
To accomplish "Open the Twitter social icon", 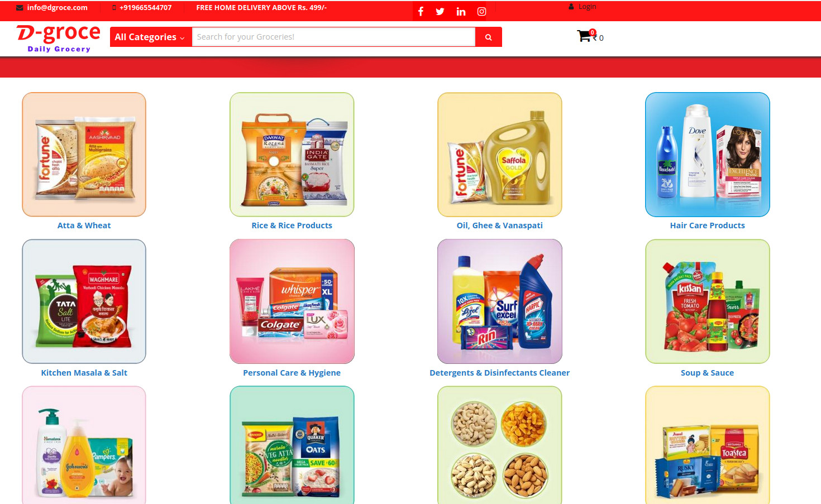I will [x=440, y=11].
